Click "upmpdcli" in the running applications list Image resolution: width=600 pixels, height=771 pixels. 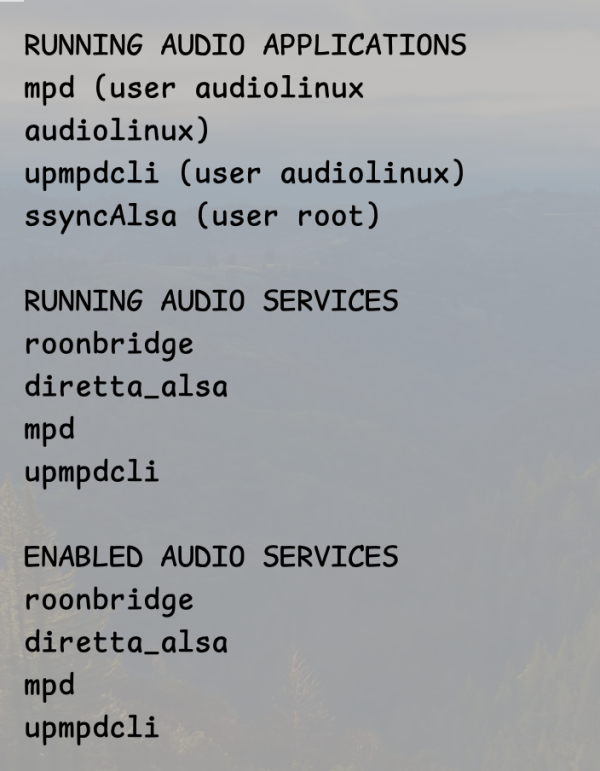(91, 174)
